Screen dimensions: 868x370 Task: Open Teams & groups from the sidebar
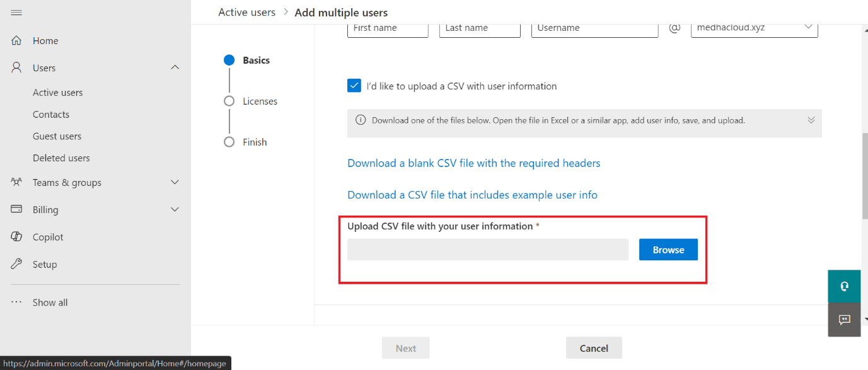click(16, 182)
